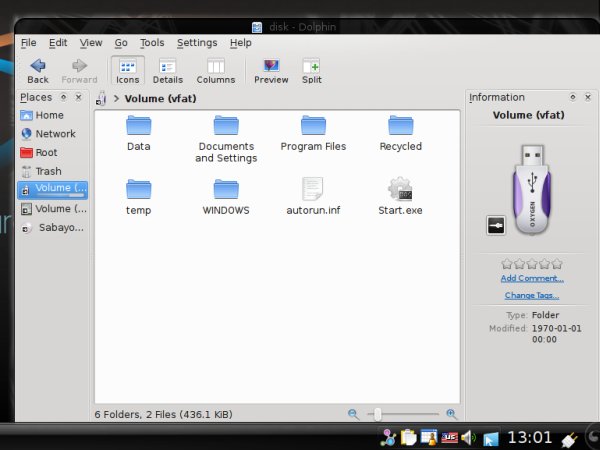Float the Information panel
This screenshot has width=600, height=450.
(x=573, y=97)
